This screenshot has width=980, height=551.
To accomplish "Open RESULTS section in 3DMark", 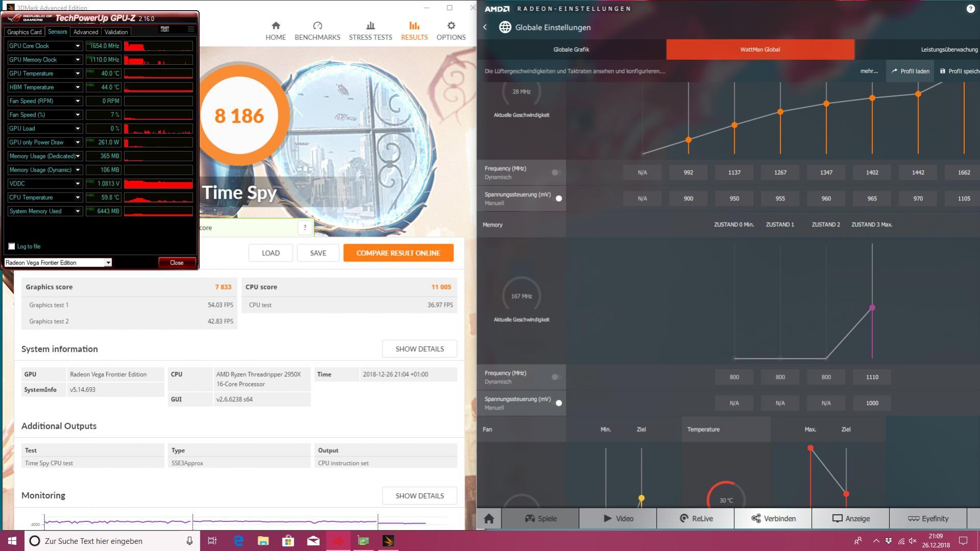I will coord(414,31).
